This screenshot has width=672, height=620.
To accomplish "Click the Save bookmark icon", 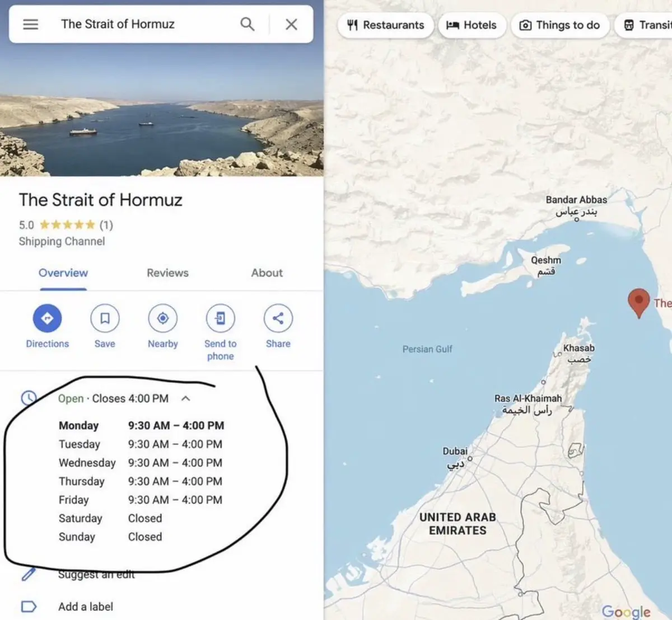I will 105,318.
